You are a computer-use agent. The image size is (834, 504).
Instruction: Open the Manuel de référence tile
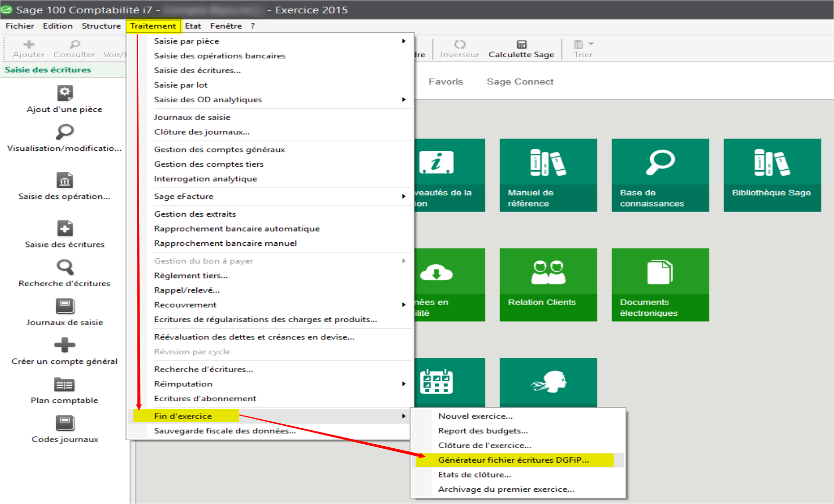(x=548, y=175)
